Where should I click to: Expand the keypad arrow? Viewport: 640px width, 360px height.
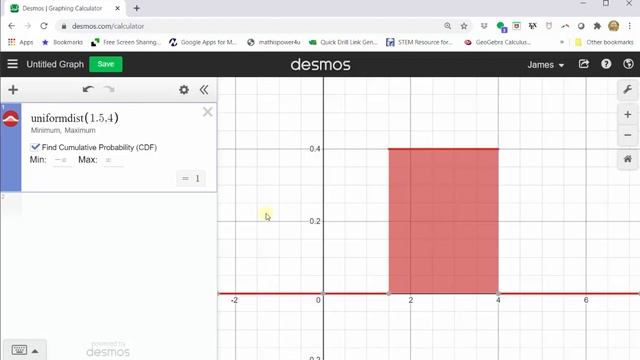[36, 351]
